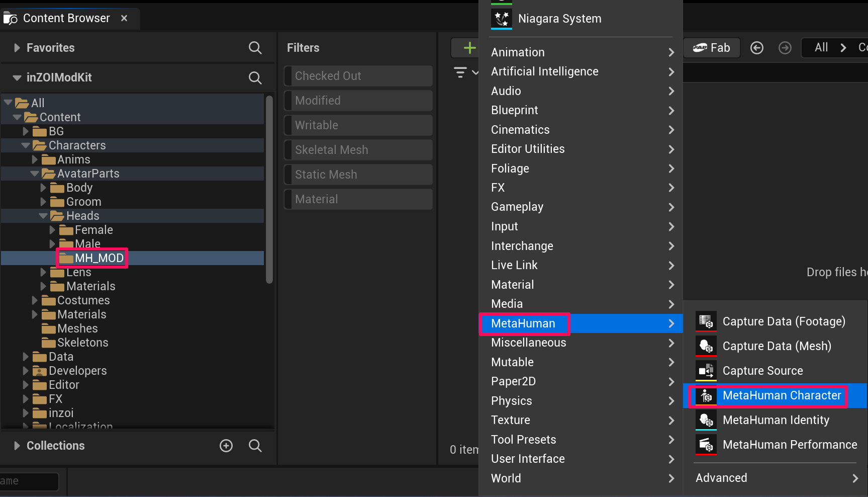Select MetaHuman Character from submenu
Screen dimensions: 868x497
tap(781, 395)
